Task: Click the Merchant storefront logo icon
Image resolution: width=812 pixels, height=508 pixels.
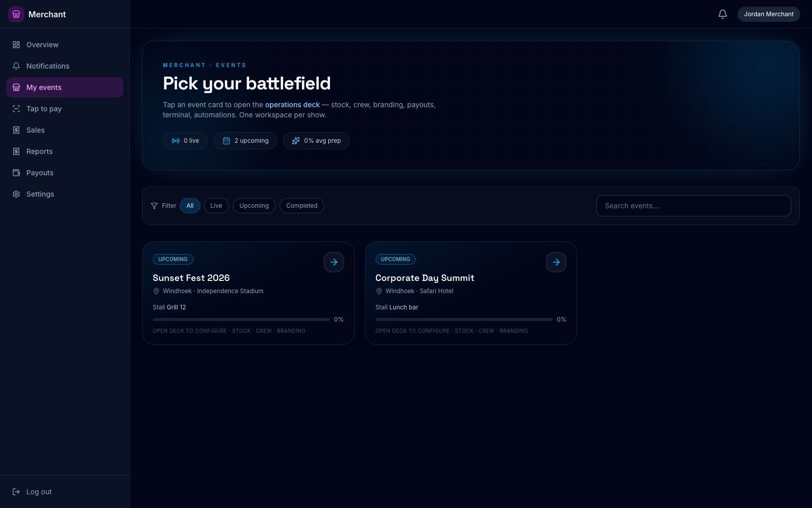Action: click(x=16, y=14)
